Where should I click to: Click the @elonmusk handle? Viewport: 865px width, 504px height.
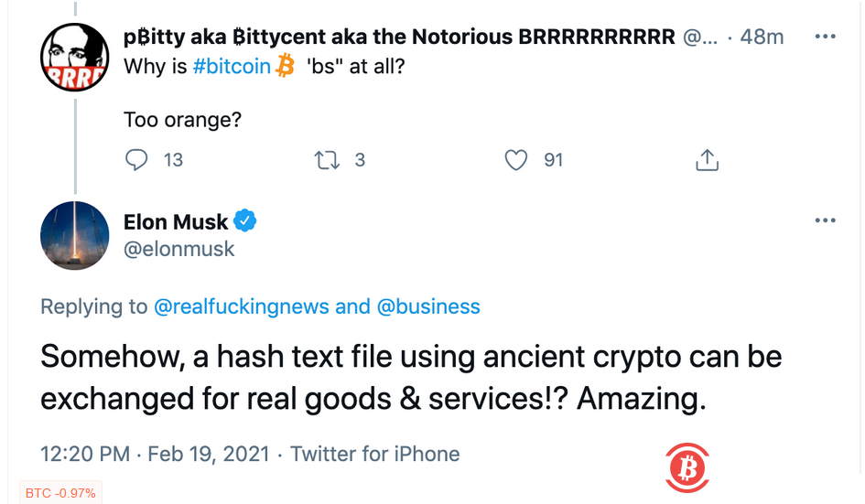point(179,248)
